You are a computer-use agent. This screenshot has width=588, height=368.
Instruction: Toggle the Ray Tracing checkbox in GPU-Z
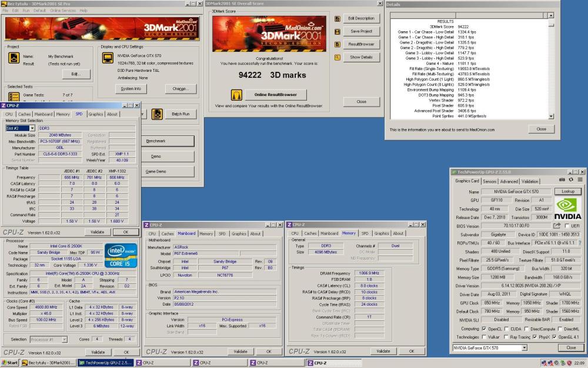point(506,337)
